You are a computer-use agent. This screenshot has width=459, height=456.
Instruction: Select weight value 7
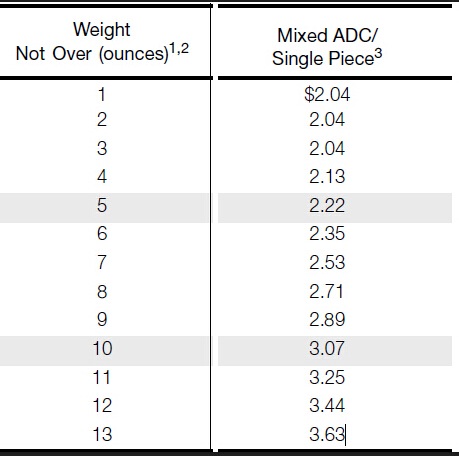tap(102, 262)
